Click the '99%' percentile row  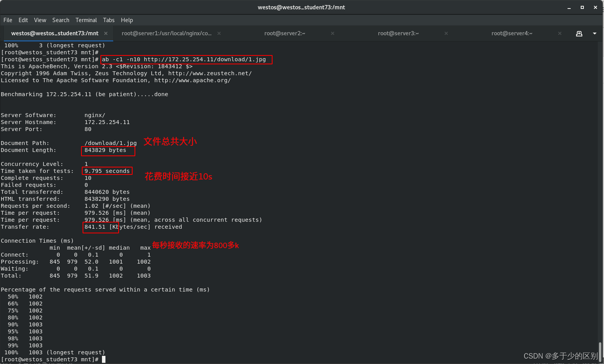(x=25, y=345)
